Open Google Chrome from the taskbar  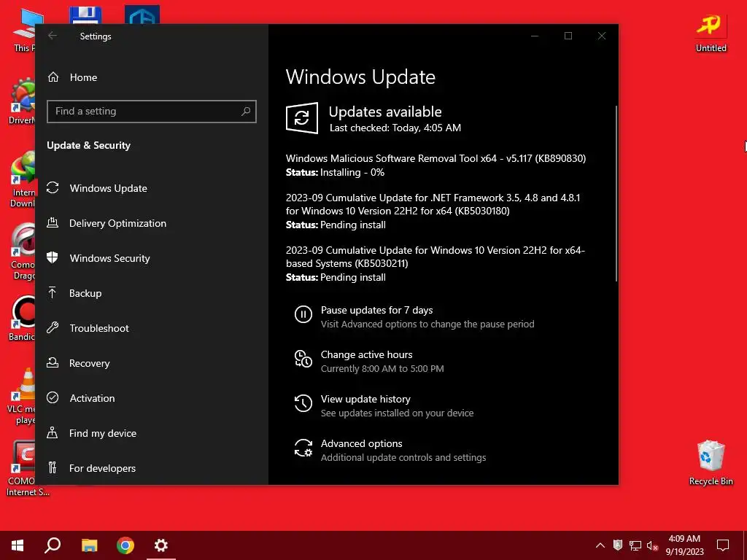click(125, 545)
